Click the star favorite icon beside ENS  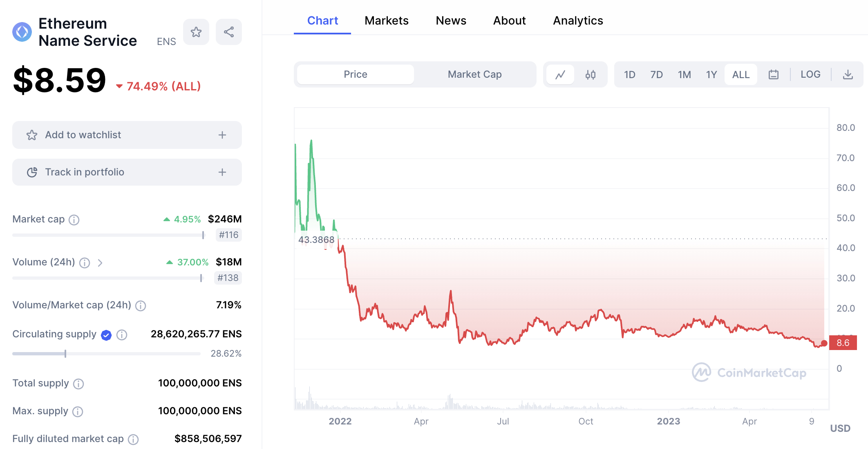pyautogui.click(x=196, y=32)
